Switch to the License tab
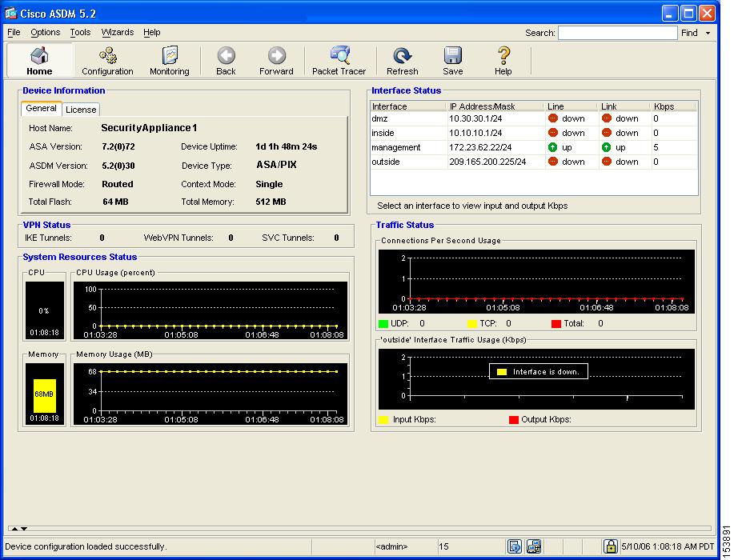Screen dimensions: 734x560 81,110
